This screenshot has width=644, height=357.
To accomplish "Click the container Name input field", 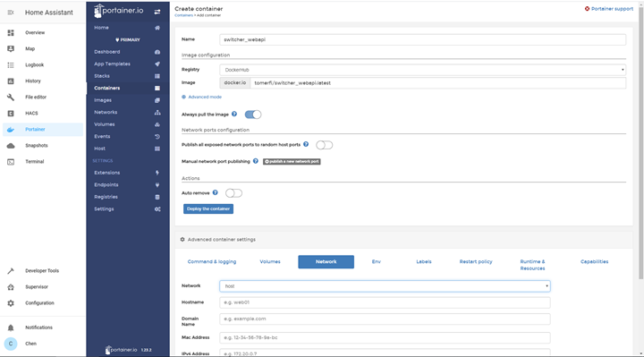I will (422, 40).
